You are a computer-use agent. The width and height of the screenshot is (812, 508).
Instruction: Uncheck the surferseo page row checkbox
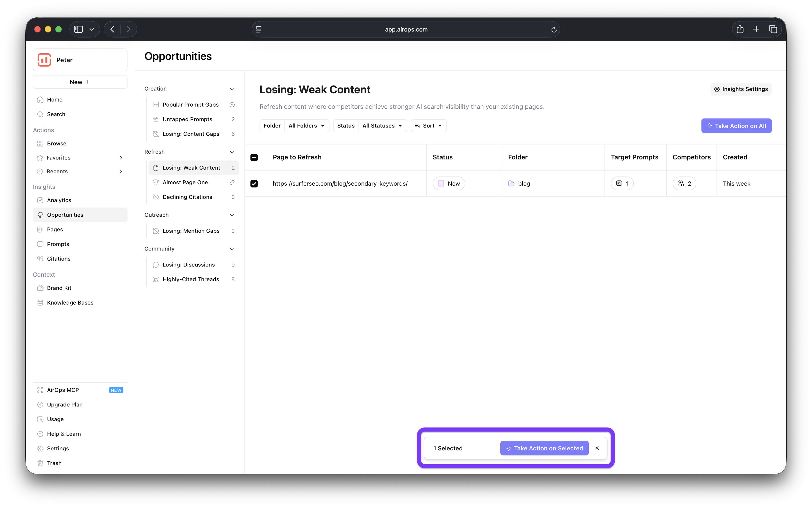pos(254,184)
